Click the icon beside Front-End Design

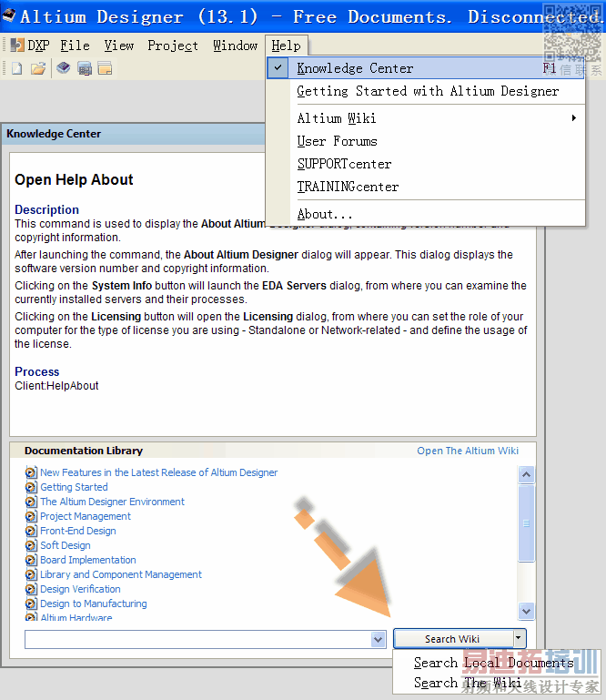tap(31, 531)
